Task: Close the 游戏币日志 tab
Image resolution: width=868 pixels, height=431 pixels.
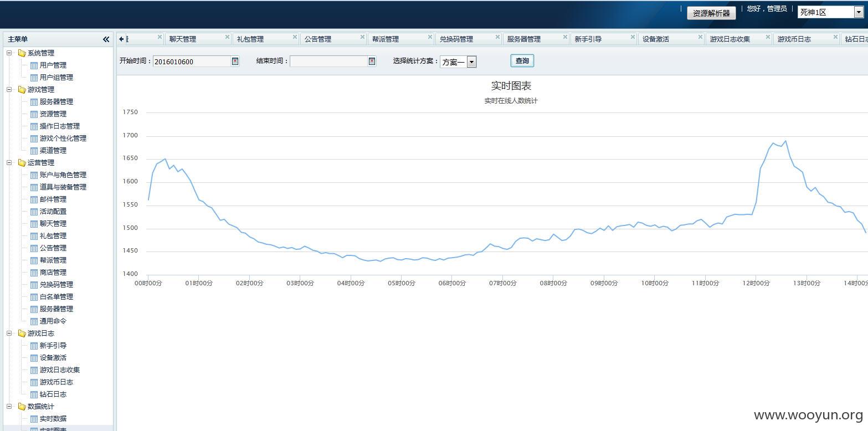Action: [835, 37]
